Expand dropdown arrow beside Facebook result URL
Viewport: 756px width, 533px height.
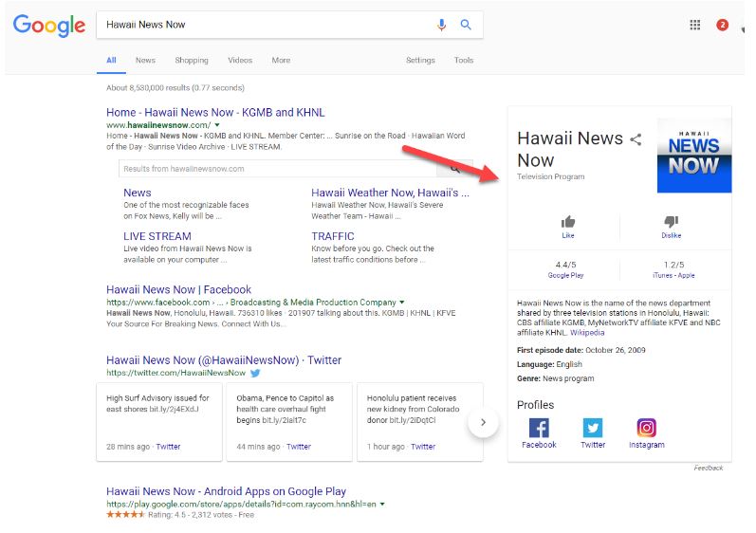(x=402, y=303)
